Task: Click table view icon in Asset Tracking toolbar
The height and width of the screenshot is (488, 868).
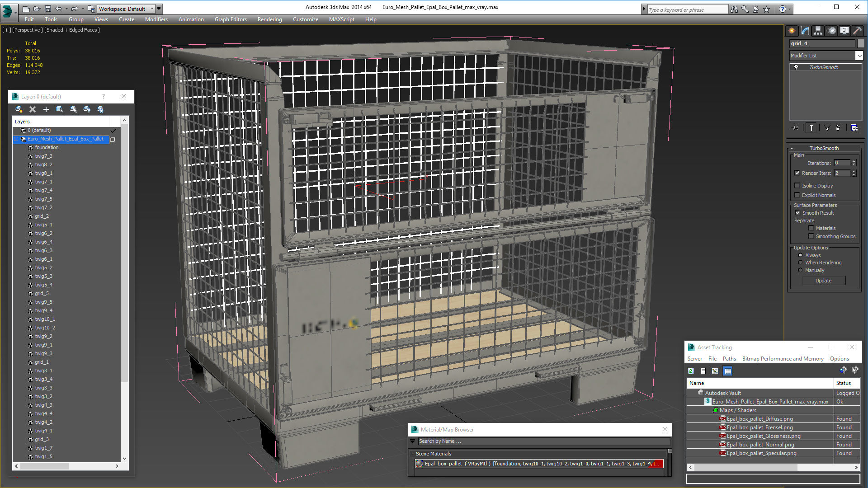Action: point(727,371)
